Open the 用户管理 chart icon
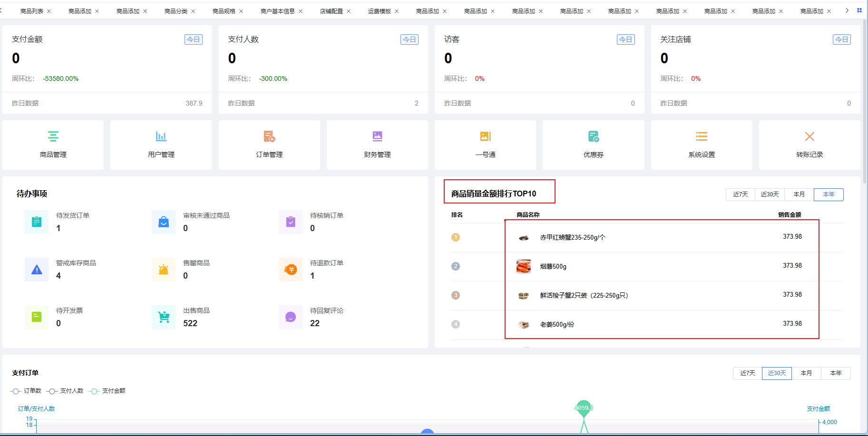868x436 pixels. [161, 137]
